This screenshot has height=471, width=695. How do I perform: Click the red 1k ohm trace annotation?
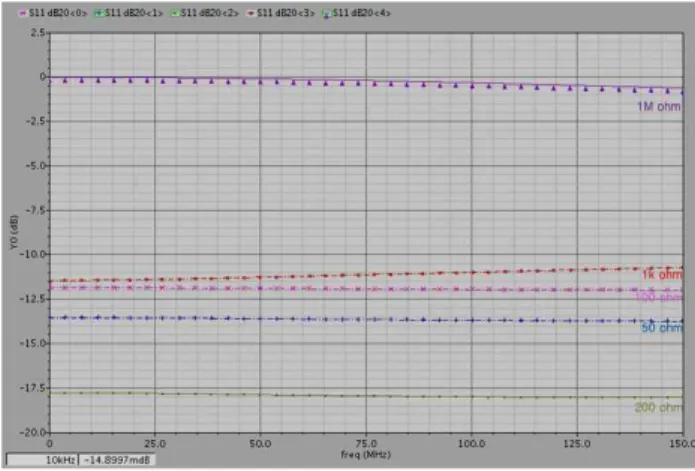point(662,275)
